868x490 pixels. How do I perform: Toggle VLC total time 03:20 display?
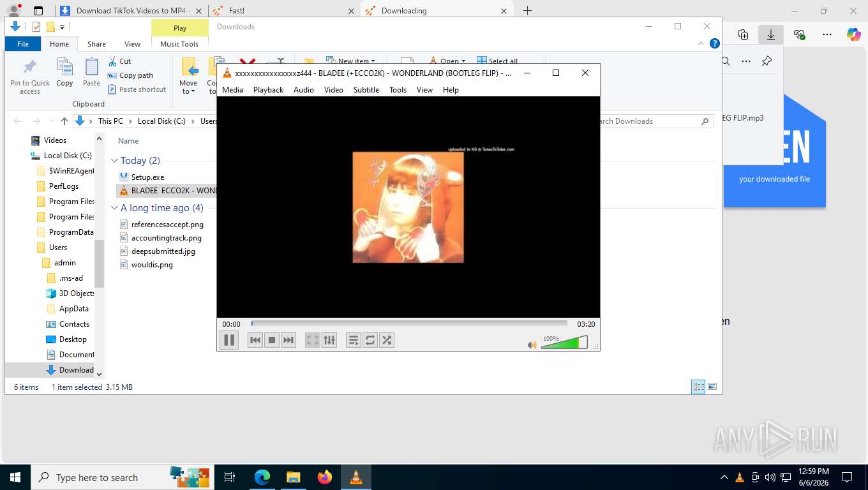[586, 324]
